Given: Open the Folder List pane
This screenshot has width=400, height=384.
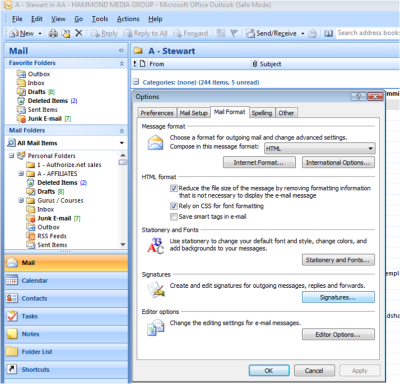Looking at the screenshot, I should point(66,352).
